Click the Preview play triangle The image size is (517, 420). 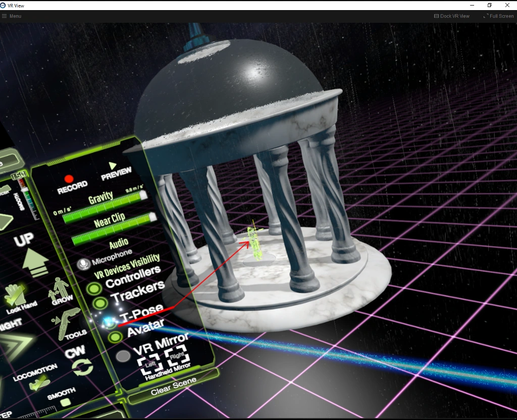[x=113, y=165]
